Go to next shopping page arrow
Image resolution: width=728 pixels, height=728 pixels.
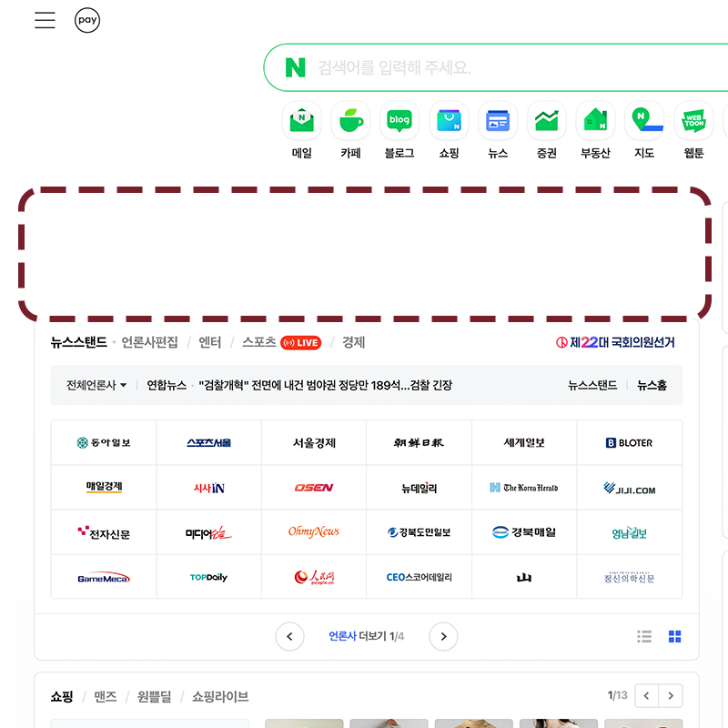(x=671, y=695)
